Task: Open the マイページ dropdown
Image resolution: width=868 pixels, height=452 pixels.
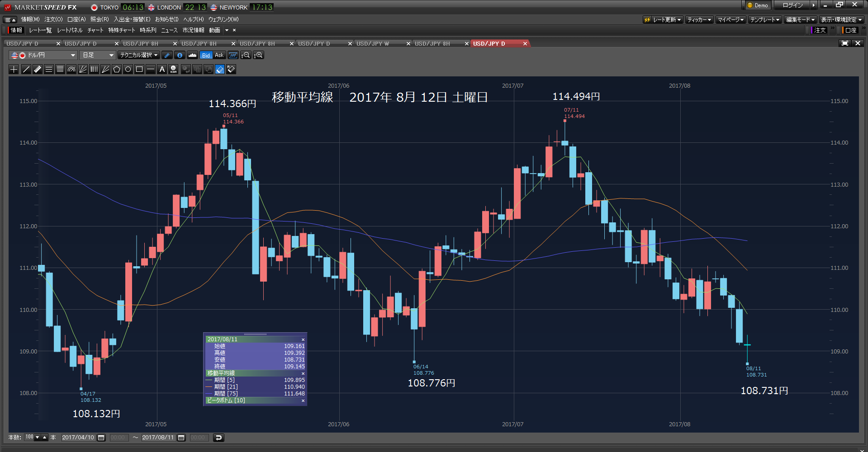Action: tap(731, 19)
